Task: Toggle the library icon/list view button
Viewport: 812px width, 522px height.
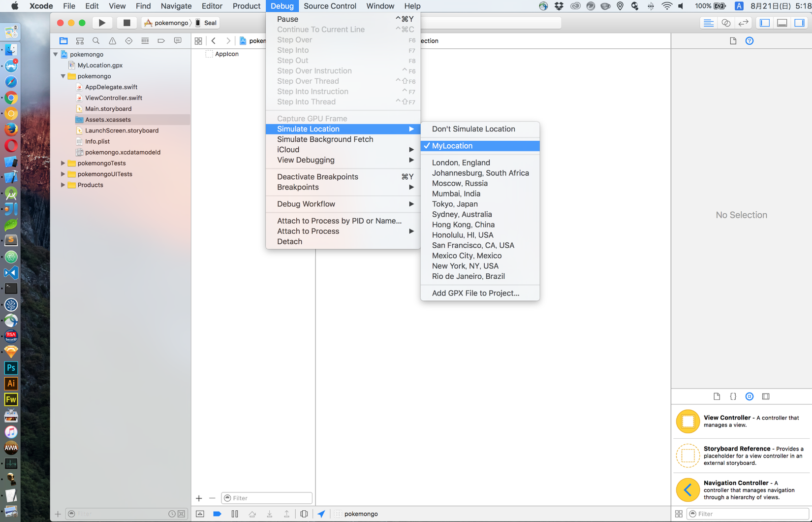Action: click(x=679, y=514)
